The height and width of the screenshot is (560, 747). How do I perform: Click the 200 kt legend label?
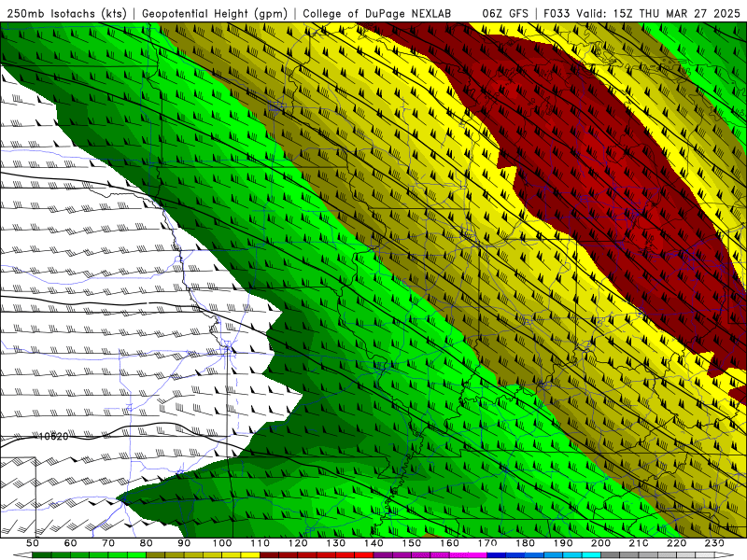pos(600,543)
